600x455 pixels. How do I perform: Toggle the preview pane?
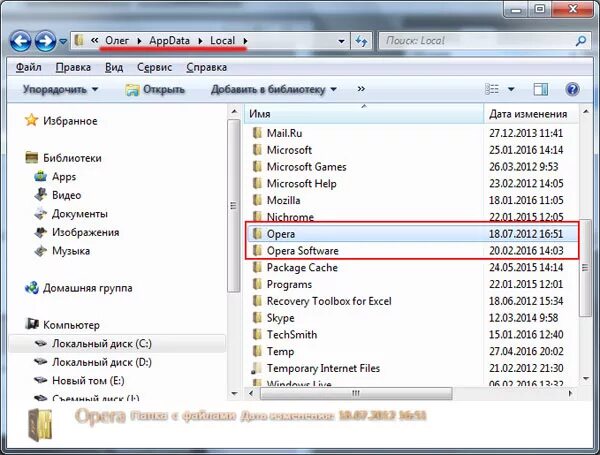541,90
